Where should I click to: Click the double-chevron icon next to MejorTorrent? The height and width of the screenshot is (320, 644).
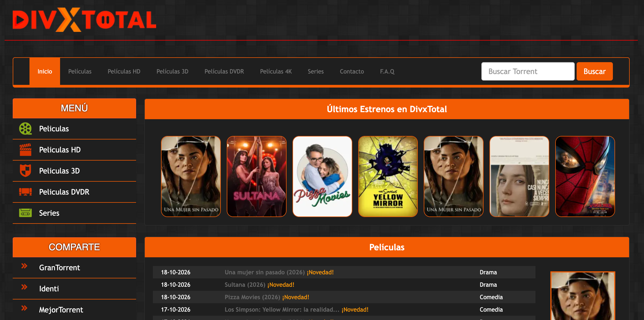point(24,308)
